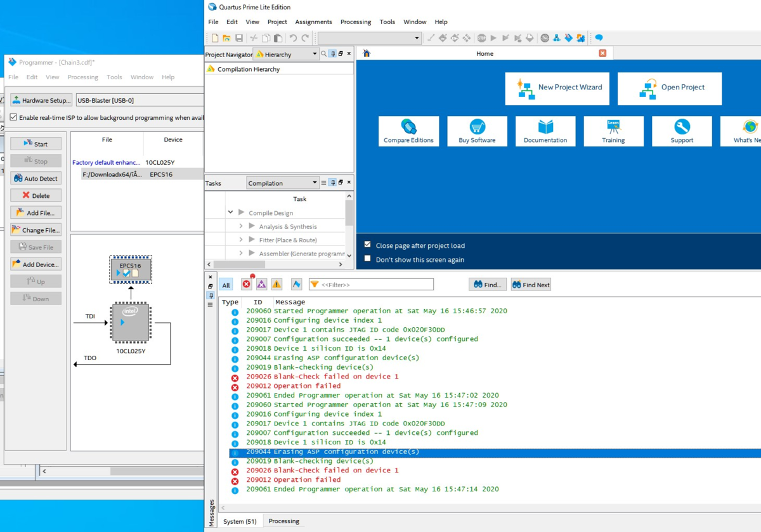This screenshot has width=761, height=532.
Task: Click the Stop Processing icon in toolbar
Action: 482,38
